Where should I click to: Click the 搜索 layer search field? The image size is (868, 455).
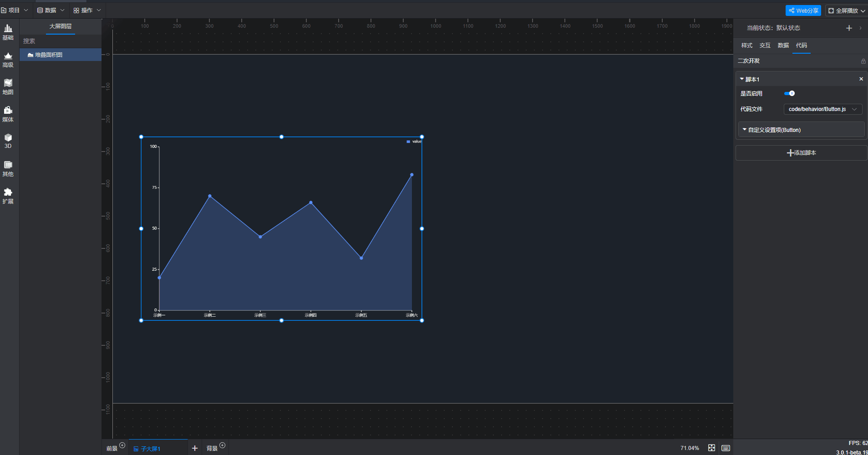coord(61,41)
